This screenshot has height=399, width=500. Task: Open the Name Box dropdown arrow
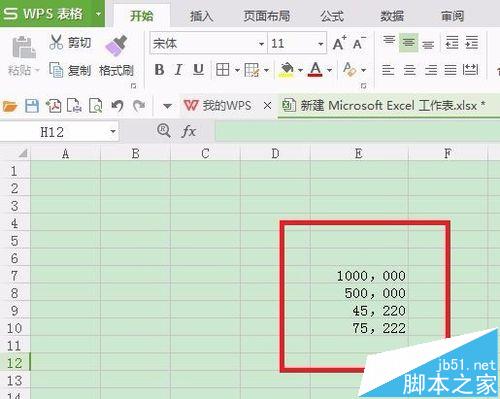[x=113, y=132]
